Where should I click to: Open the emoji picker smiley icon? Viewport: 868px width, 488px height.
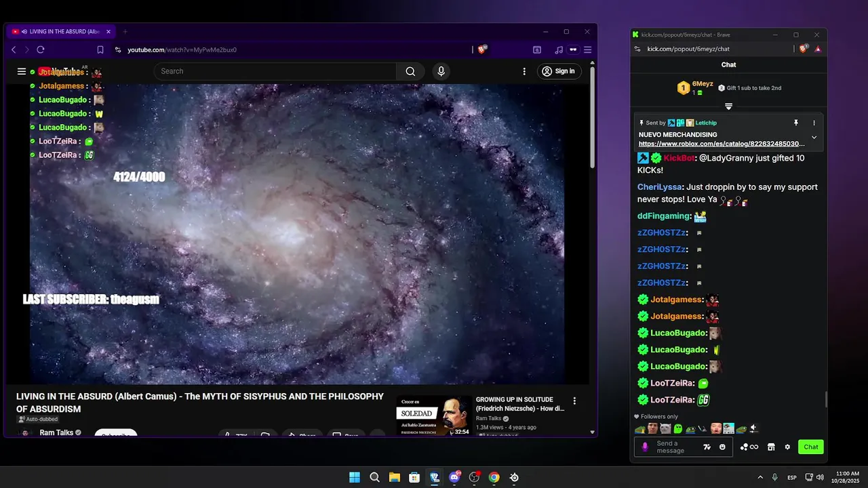pos(722,447)
